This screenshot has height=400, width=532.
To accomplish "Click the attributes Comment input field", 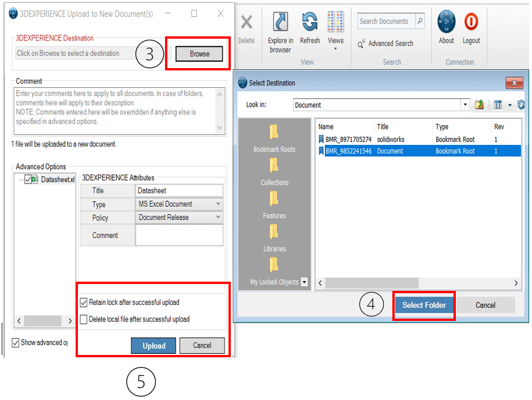I will 179,235.
